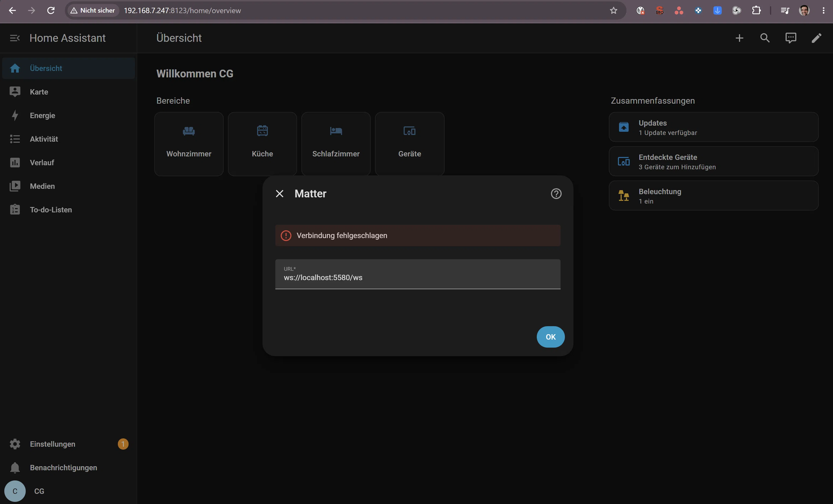Click the Einstellungen notification badge
Viewport: 833px width, 504px height.
click(x=123, y=444)
